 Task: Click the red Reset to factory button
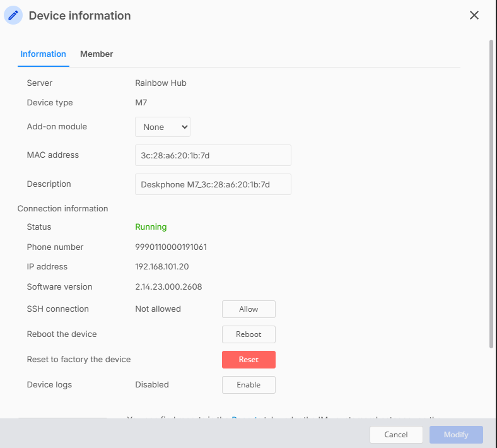click(x=248, y=360)
